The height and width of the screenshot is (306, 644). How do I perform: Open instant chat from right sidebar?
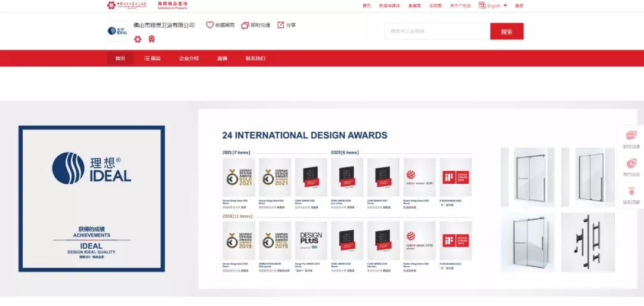click(x=631, y=139)
